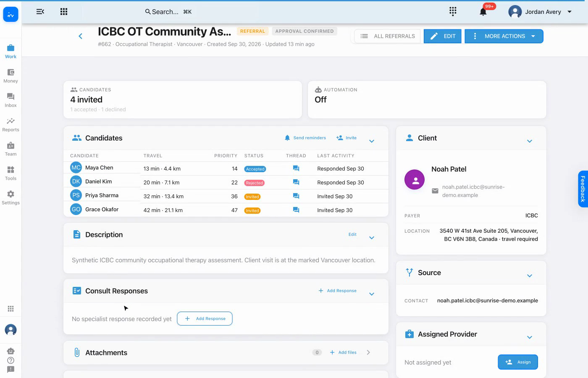Collapse the sidebar menu toggle icon
The height and width of the screenshot is (378, 588).
(40, 12)
